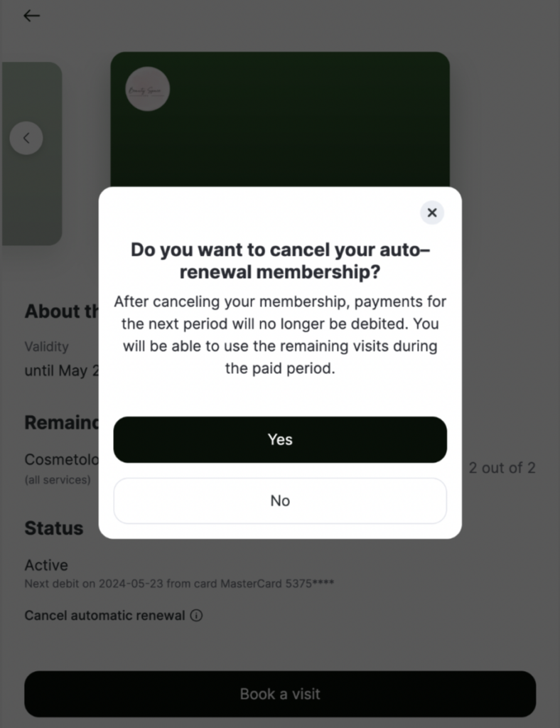The width and height of the screenshot is (560, 728).
Task: Select the Active status label
Action: point(46,565)
